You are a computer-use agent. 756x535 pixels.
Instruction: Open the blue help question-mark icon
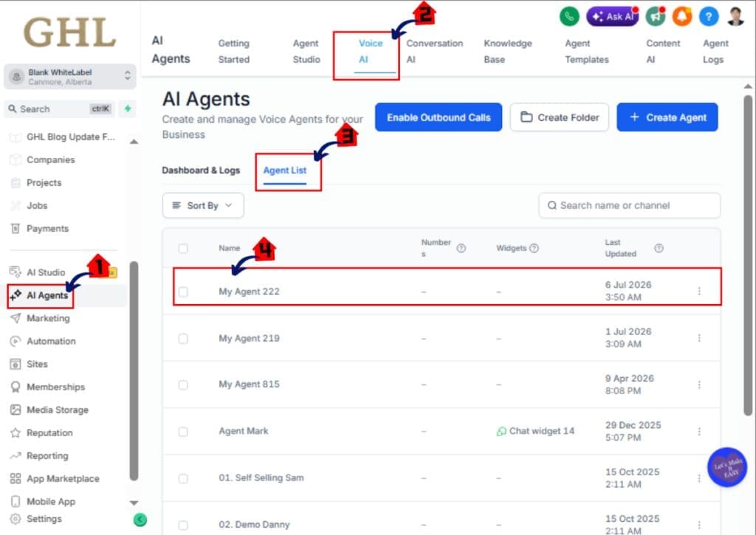pos(708,16)
